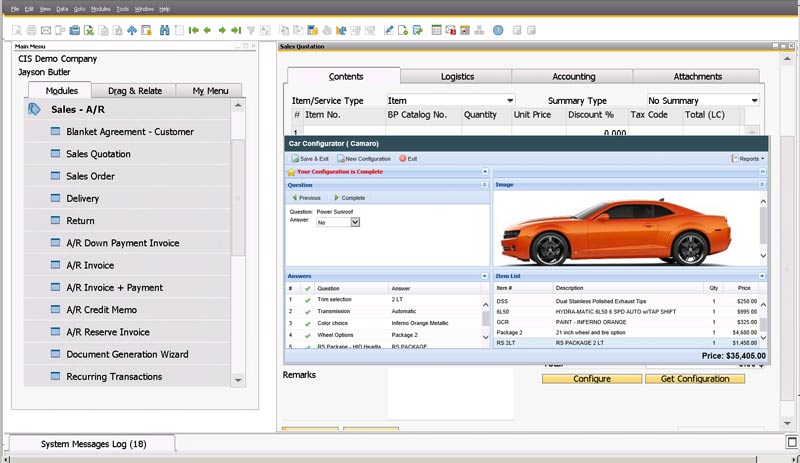The width and height of the screenshot is (800, 463).
Task: Go to Previous Record green arrow
Action: point(207,31)
